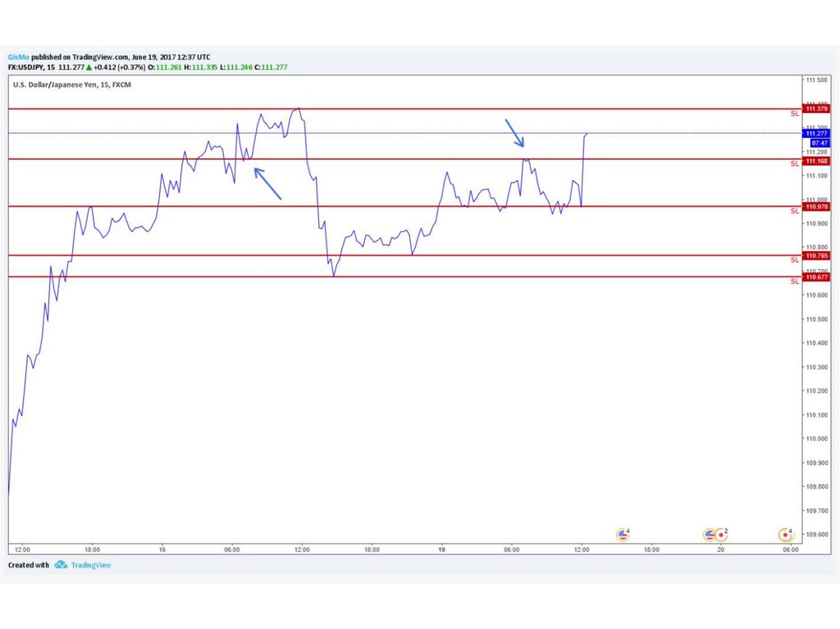Click the 18:00 time axis label on left
This screenshot has width=840, height=629.
pyautogui.click(x=92, y=549)
